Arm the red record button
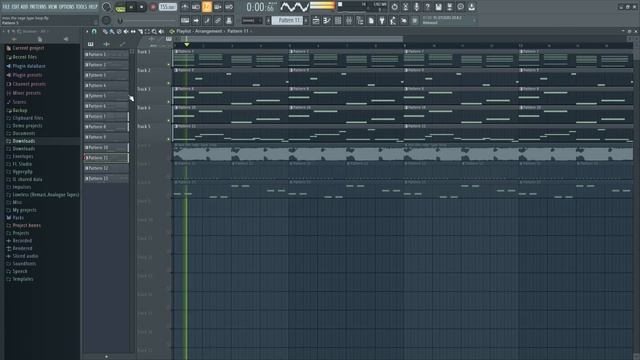Screen dimensions: 640x360 (153, 7)
